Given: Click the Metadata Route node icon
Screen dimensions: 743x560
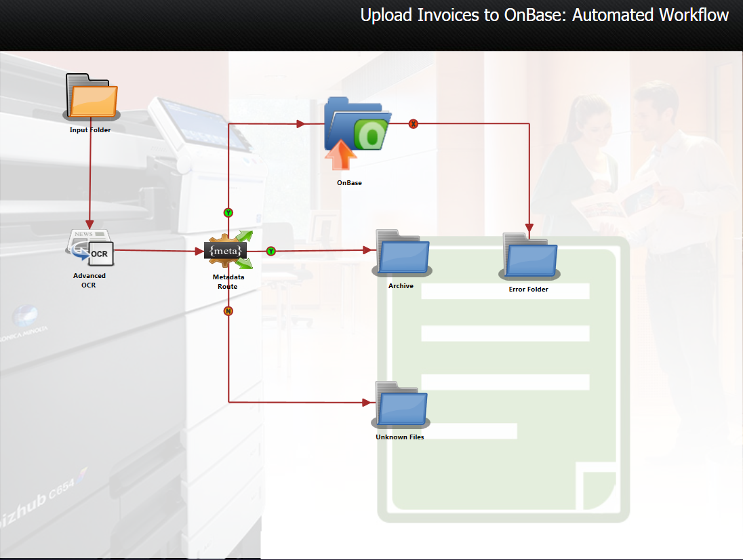Looking at the screenshot, I should point(228,251).
